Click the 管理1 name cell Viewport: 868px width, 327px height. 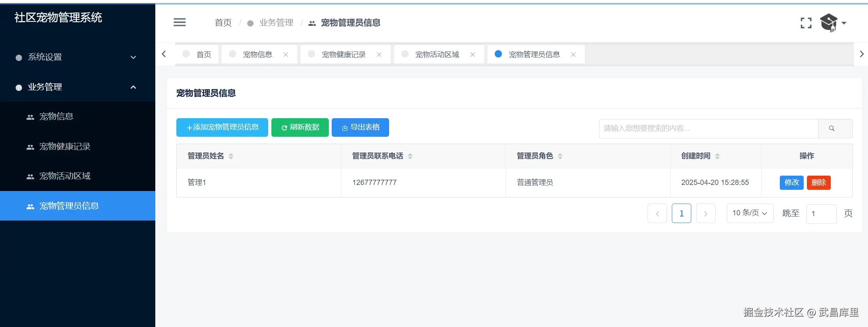coord(259,183)
